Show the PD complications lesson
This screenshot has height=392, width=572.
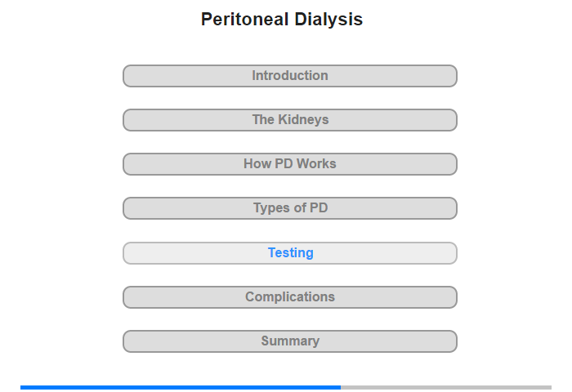pos(290,297)
